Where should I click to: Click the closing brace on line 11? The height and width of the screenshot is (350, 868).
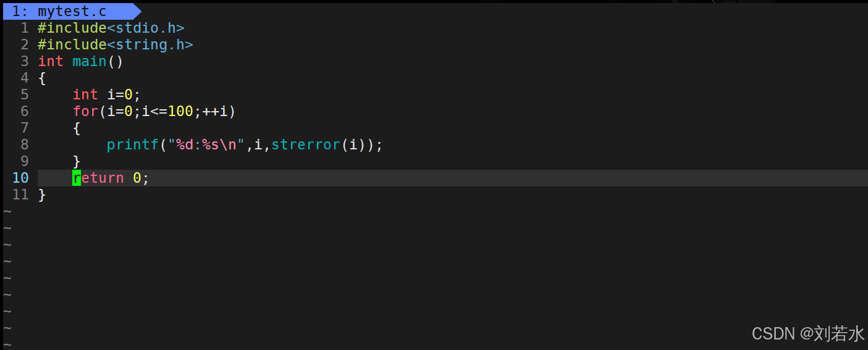pos(42,194)
